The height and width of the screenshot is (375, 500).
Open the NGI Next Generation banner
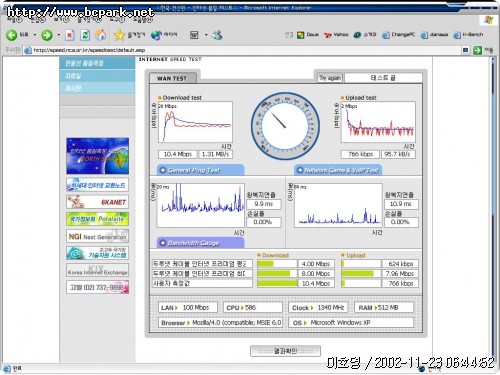click(97, 236)
